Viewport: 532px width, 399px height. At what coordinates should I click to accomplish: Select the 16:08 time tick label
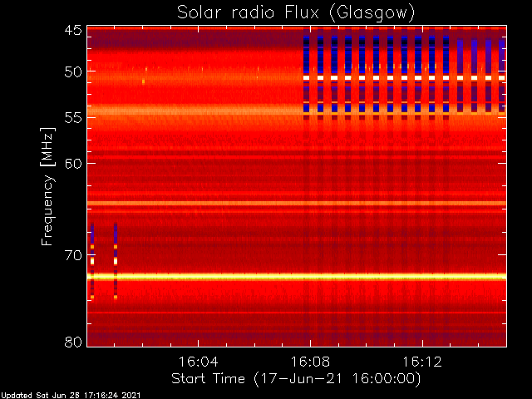[310, 362]
